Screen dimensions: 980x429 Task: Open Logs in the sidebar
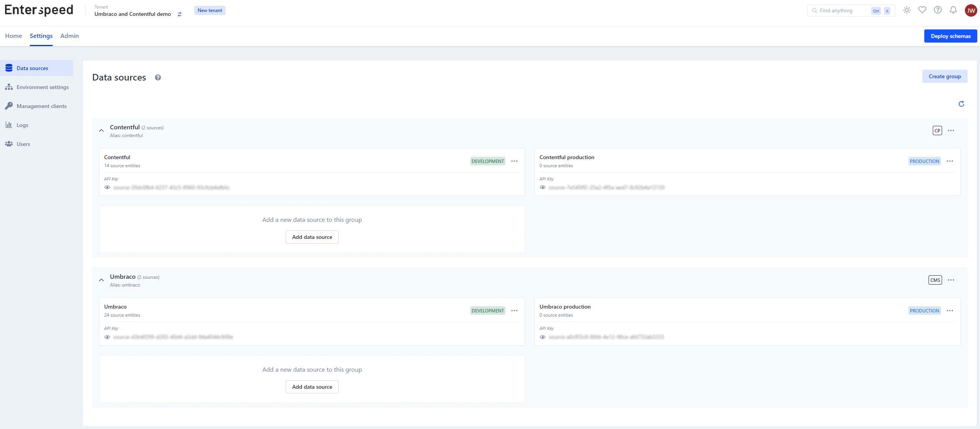click(x=36, y=125)
